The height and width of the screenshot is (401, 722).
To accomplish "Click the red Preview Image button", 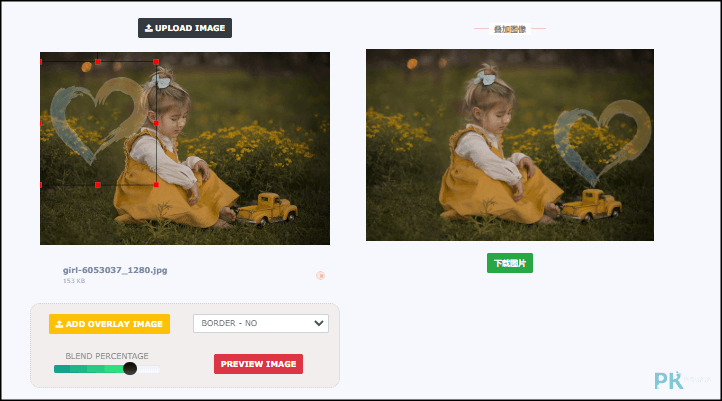I will [258, 364].
